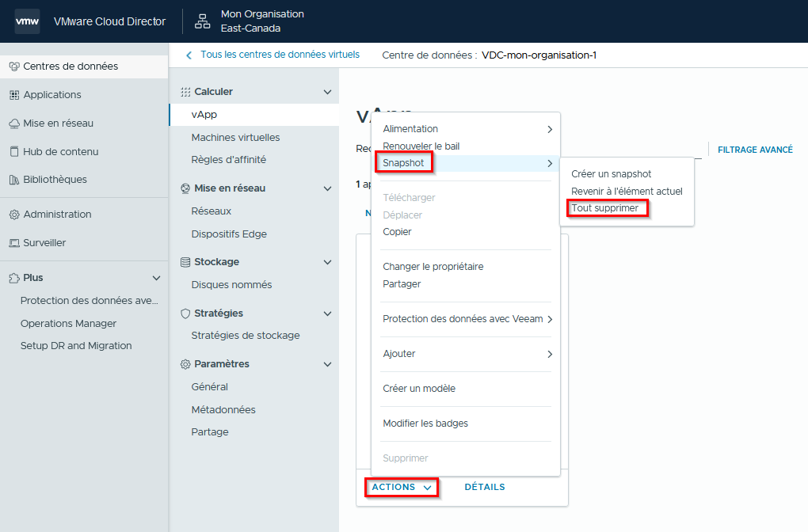The image size is (808, 532).
Task: Expand Protection des données avec Veeam submenu arrow
Action: tap(550, 319)
